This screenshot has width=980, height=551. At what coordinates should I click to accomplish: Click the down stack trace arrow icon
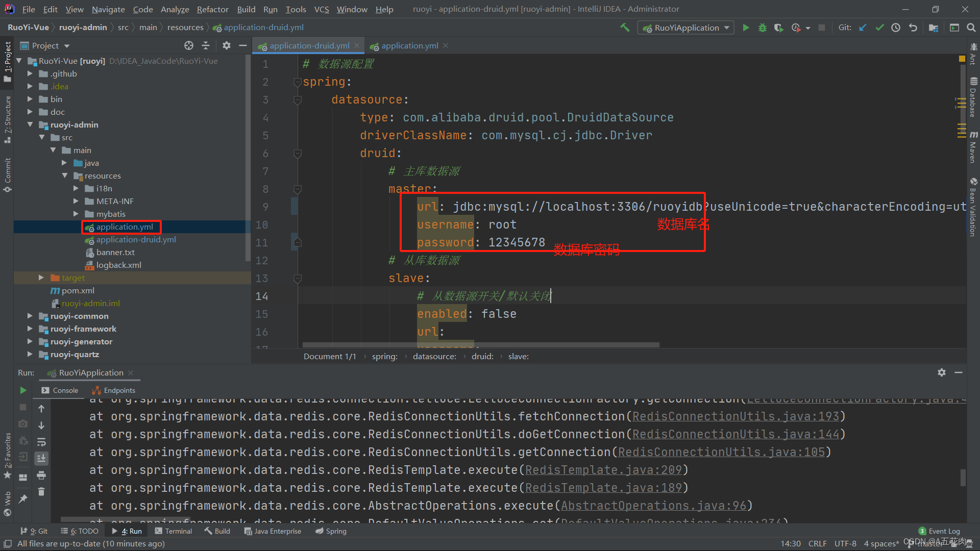pos(41,425)
